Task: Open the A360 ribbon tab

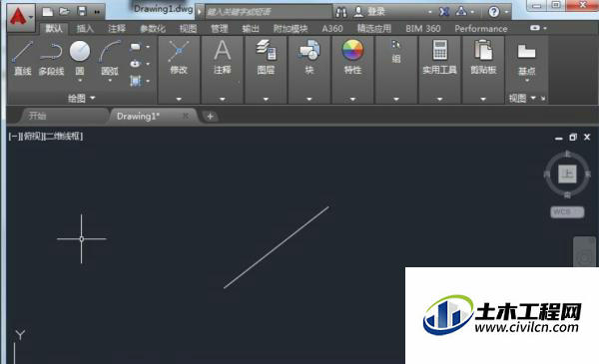Action: [332, 29]
